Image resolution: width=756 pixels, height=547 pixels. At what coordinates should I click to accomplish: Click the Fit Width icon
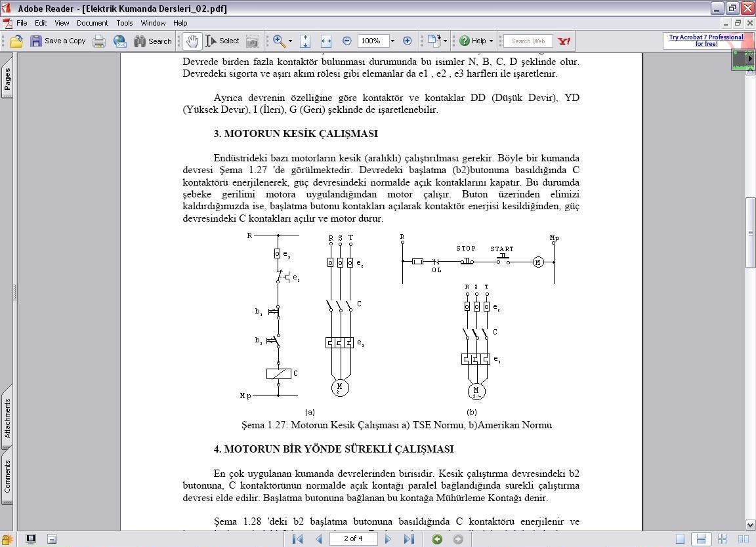[x=325, y=41]
